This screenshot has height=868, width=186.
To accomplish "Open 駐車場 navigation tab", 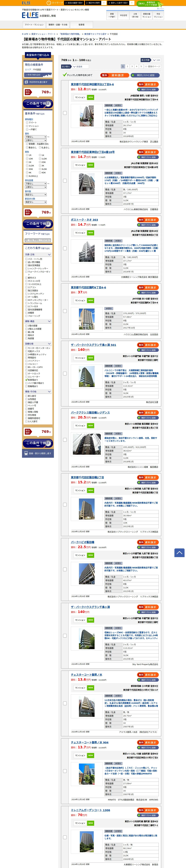I will point(81,25).
